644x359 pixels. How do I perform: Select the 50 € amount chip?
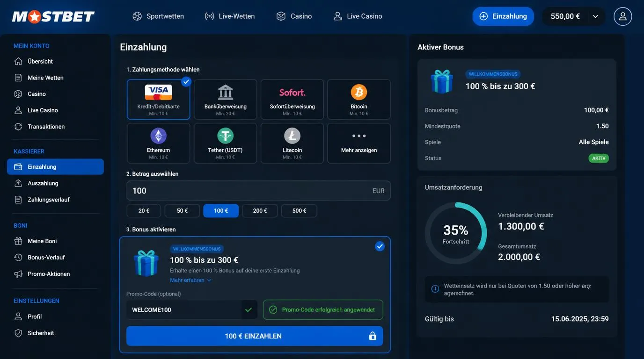click(182, 211)
